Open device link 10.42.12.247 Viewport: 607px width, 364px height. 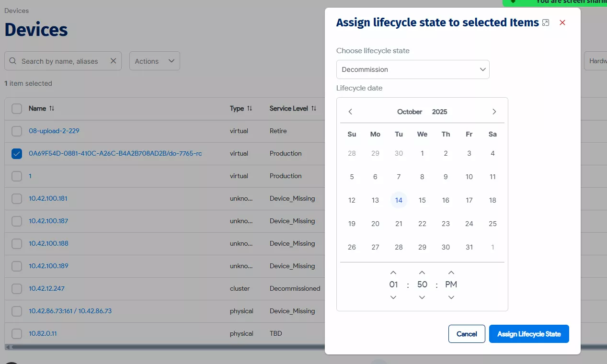46,288
